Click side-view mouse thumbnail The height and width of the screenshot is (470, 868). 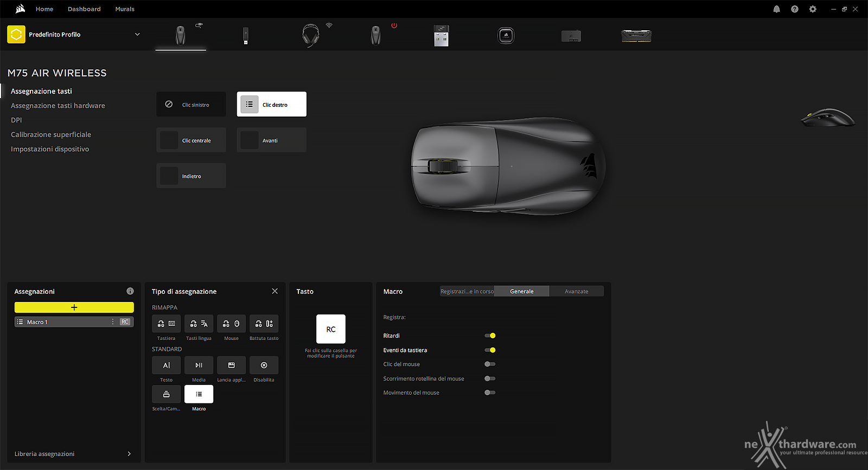(828, 117)
